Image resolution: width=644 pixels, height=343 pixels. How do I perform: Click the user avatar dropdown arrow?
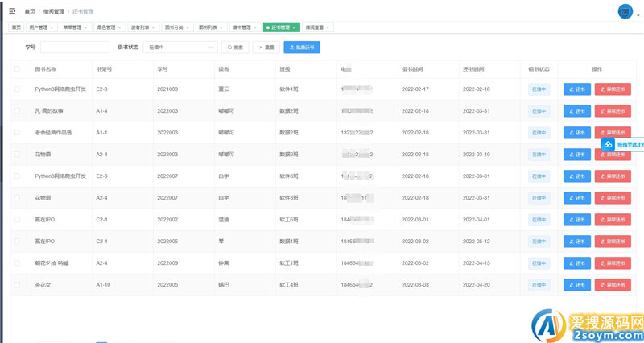pyautogui.click(x=637, y=14)
